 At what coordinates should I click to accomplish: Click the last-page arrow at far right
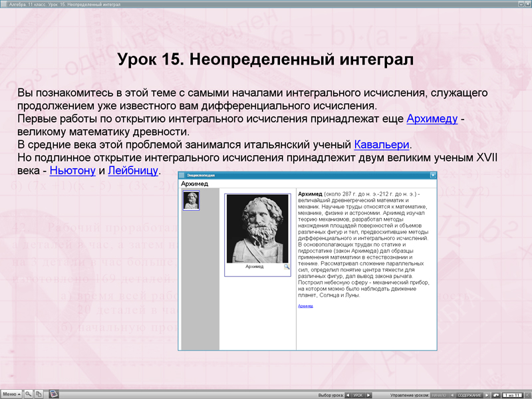tap(529, 394)
